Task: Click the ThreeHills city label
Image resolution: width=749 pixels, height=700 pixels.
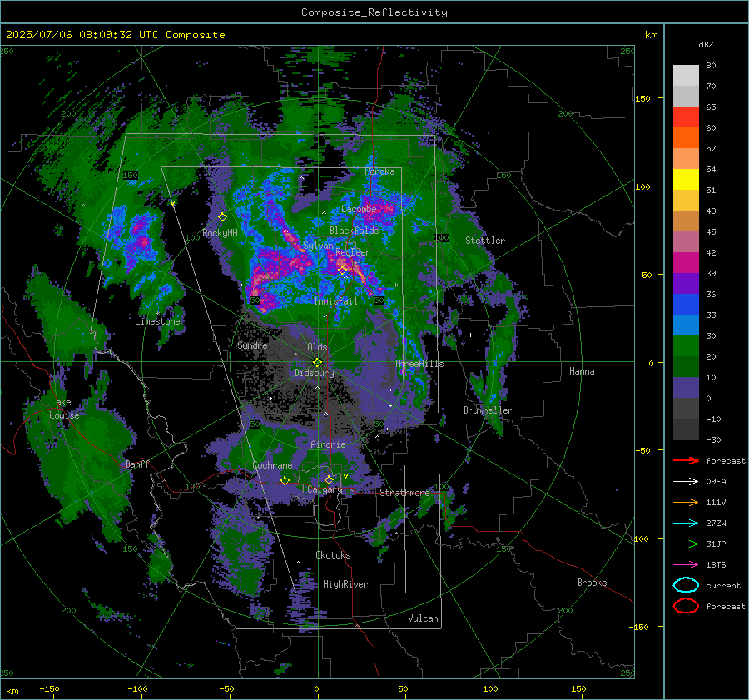Action: [x=419, y=364]
